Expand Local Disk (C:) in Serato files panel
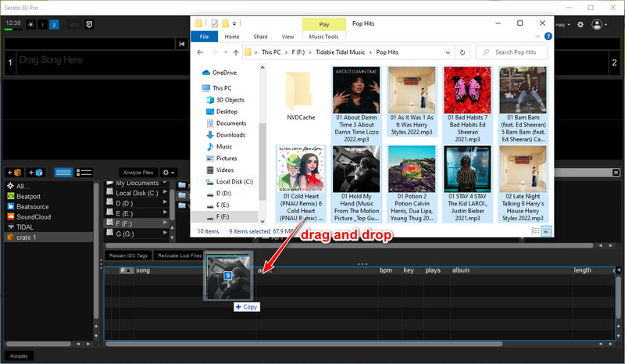This screenshot has width=625, height=364. 165,193
